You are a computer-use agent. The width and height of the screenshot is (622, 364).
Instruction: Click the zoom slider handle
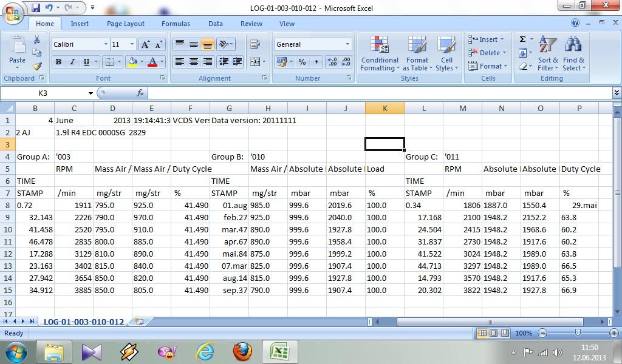pos(578,332)
